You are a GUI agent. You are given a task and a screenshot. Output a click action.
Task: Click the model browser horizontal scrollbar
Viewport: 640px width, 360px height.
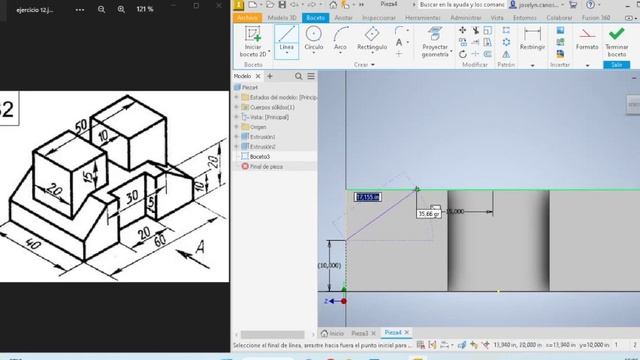click(x=272, y=335)
